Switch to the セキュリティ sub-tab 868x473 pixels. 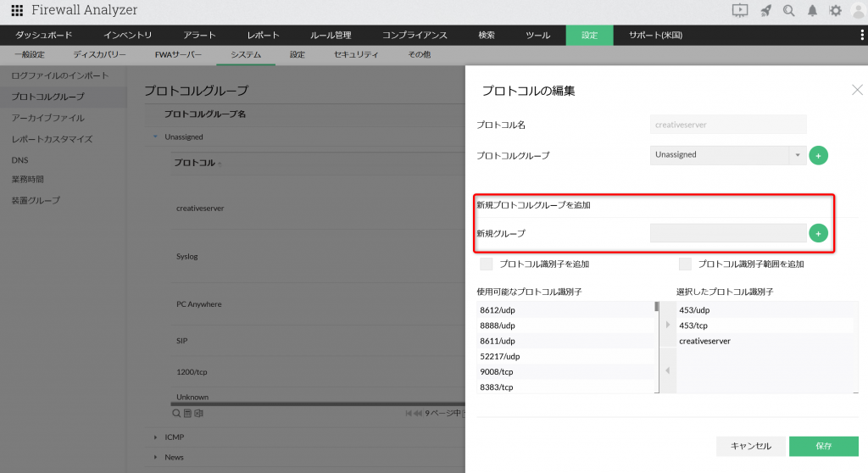click(x=356, y=54)
